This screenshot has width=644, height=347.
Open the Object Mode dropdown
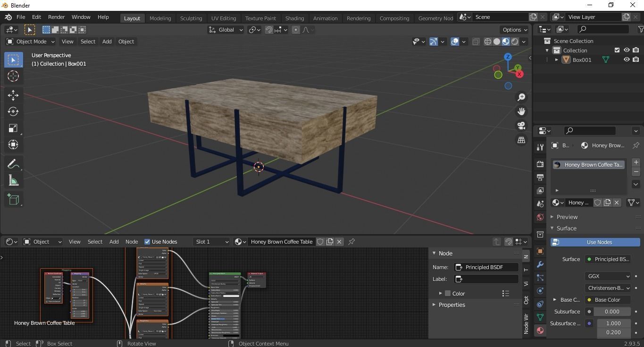point(31,42)
